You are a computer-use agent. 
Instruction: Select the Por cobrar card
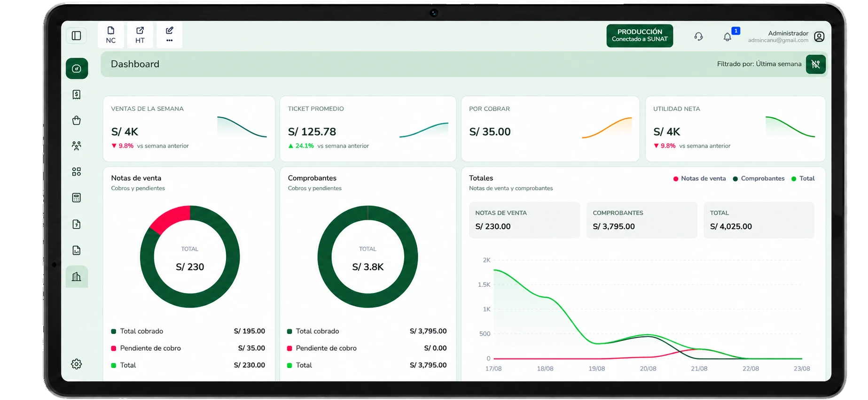point(550,129)
